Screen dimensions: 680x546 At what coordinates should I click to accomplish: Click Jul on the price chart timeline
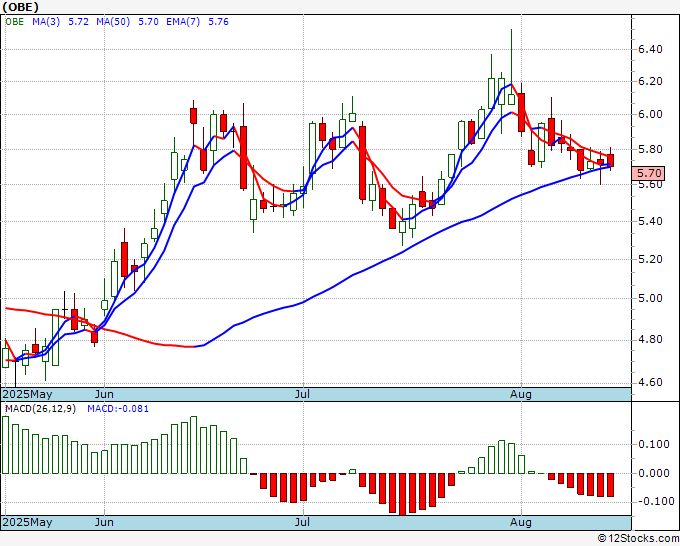coord(302,394)
